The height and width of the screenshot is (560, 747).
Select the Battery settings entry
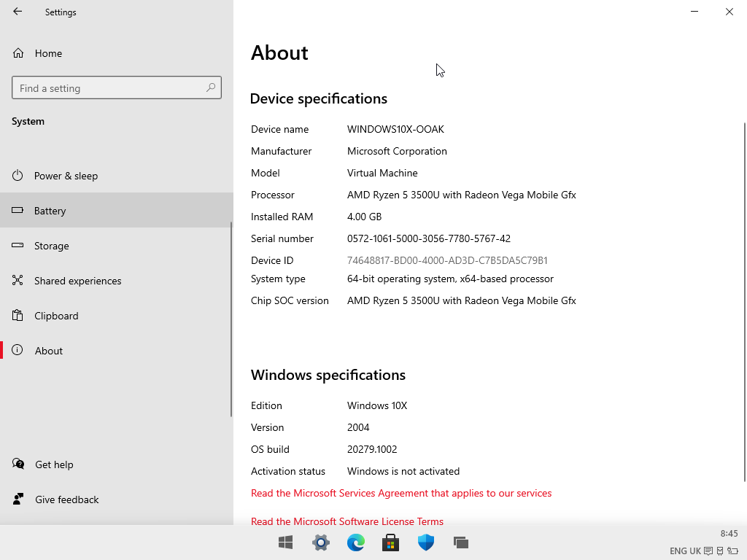point(117,211)
